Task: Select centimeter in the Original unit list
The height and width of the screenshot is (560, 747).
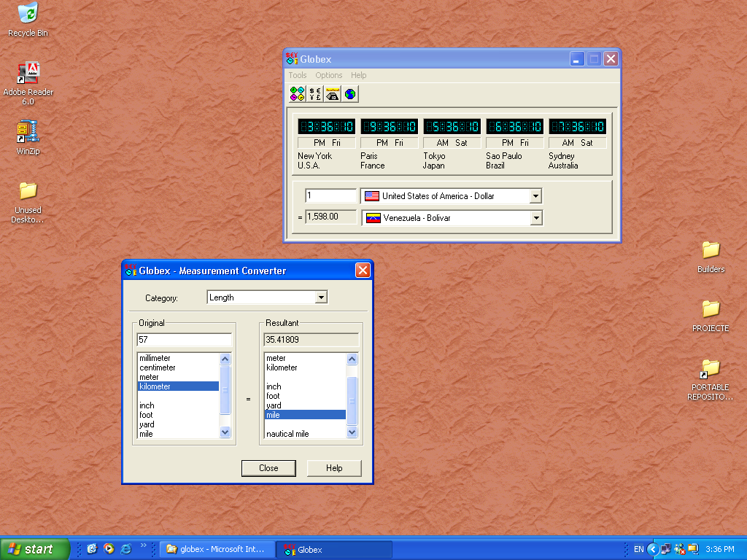Action: 158,367
